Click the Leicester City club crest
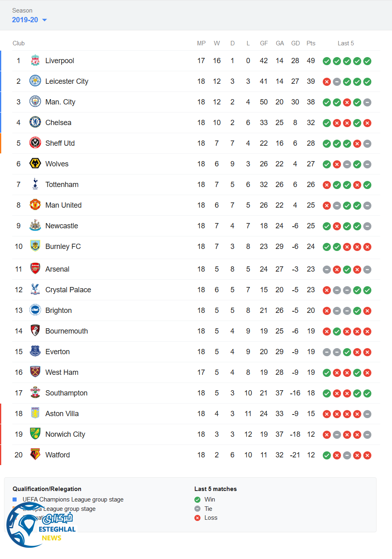392x559 pixels. [35, 81]
